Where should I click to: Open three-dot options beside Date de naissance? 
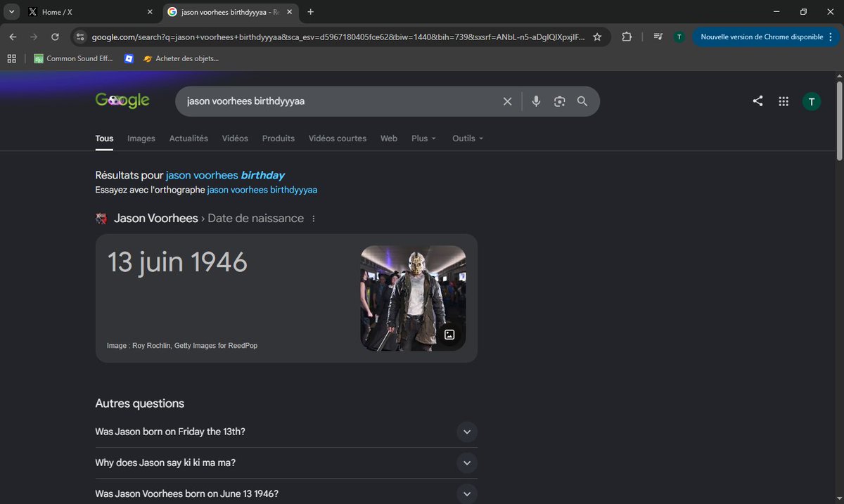(314, 219)
